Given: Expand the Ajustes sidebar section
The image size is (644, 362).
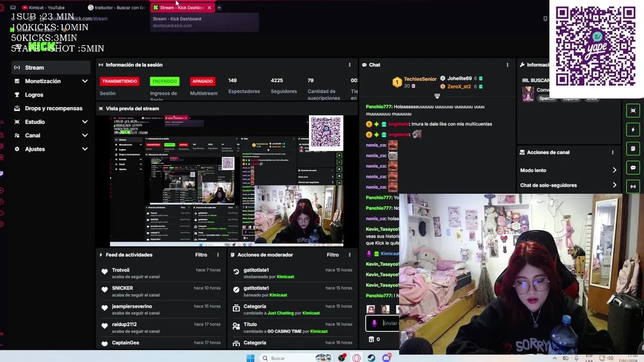Looking at the screenshot, I should pyautogui.click(x=51, y=149).
